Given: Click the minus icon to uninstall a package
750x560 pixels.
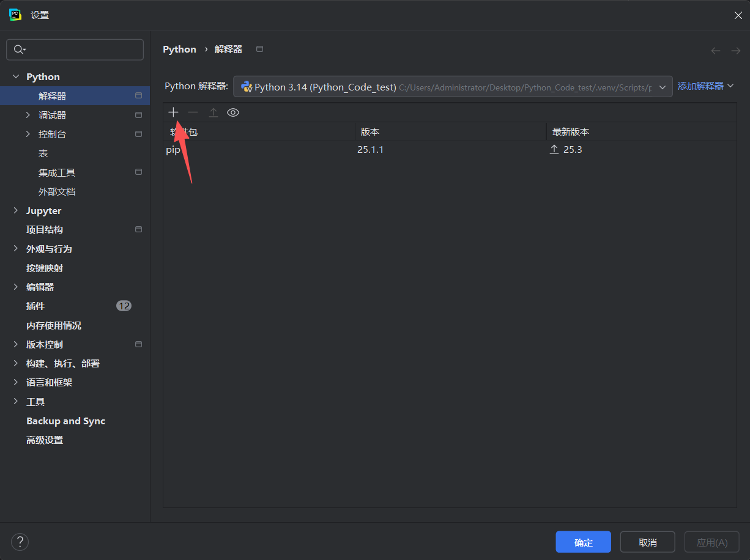Looking at the screenshot, I should point(193,112).
